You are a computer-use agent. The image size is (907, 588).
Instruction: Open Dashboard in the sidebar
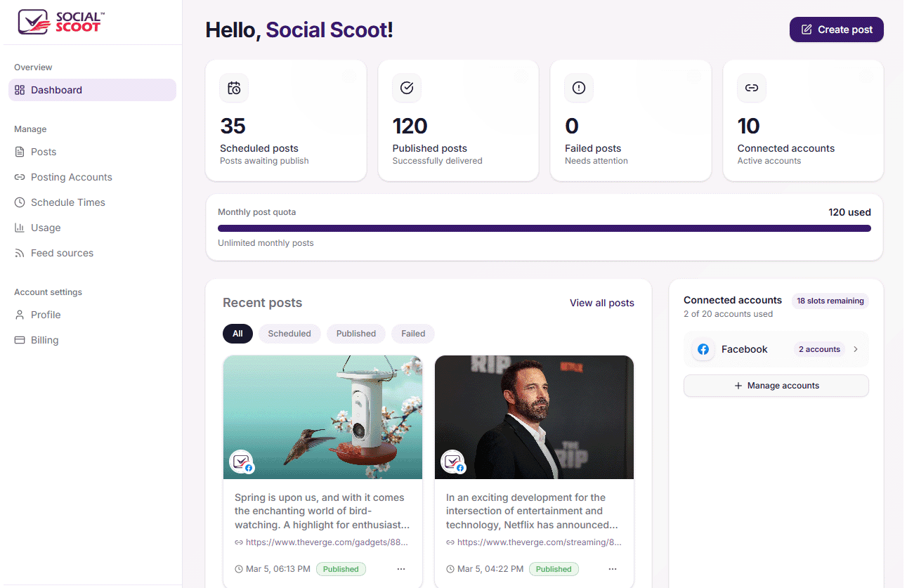tap(92, 90)
